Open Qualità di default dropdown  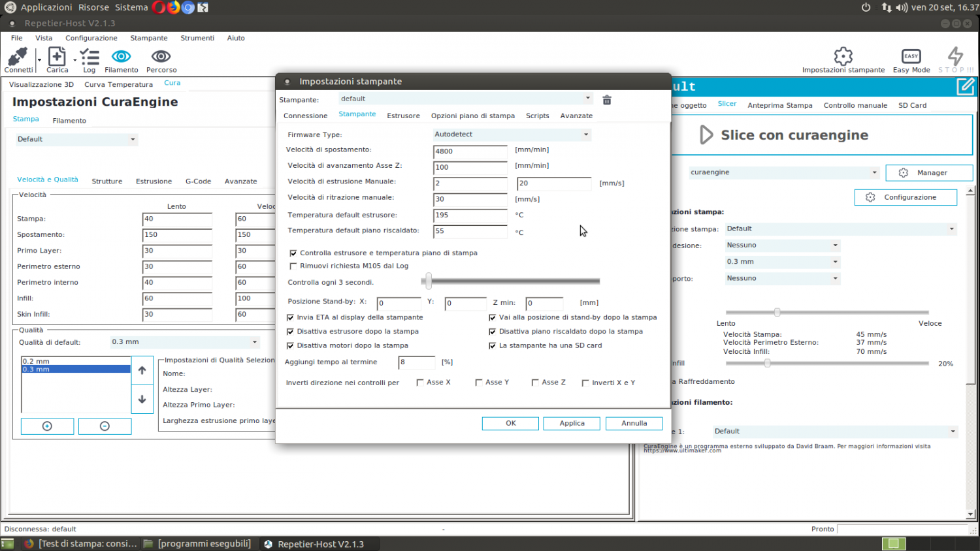(185, 342)
